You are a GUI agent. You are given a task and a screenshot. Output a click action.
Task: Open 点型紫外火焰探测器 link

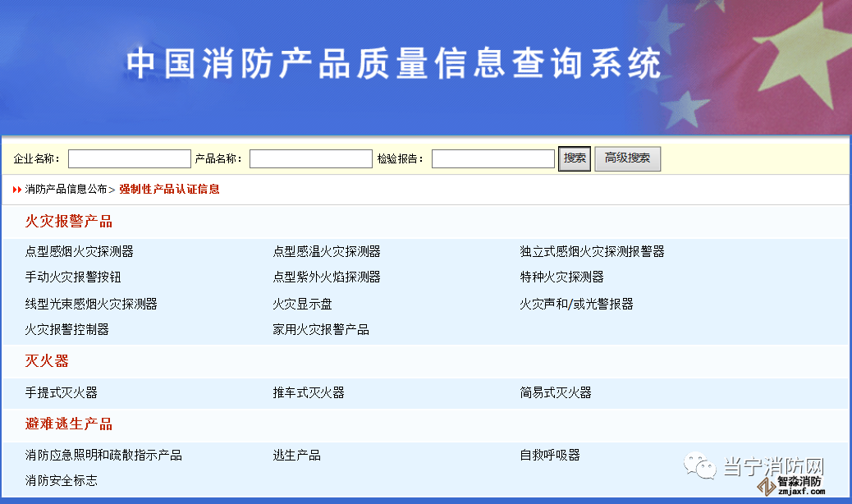[327, 277]
